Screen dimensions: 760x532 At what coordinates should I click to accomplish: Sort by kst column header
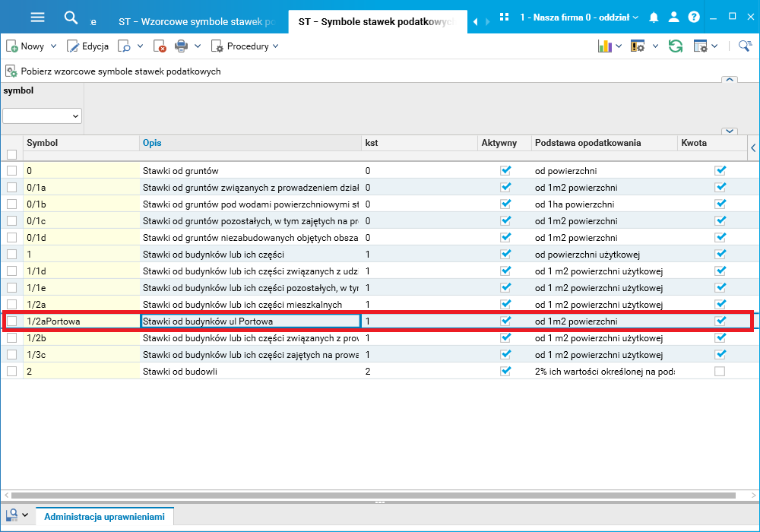pyautogui.click(x=420, y=143)
